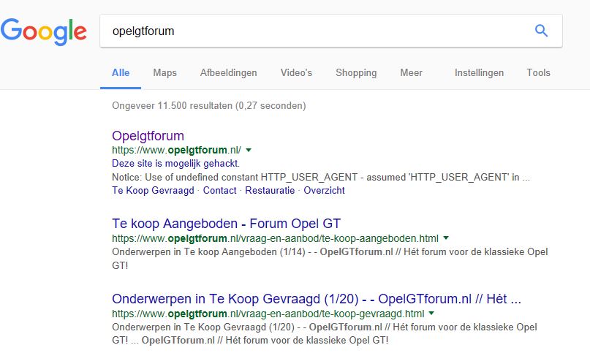This screenshot has width=590, height=364.
Task: Expand the Meer menu
Action: (411, 73)
